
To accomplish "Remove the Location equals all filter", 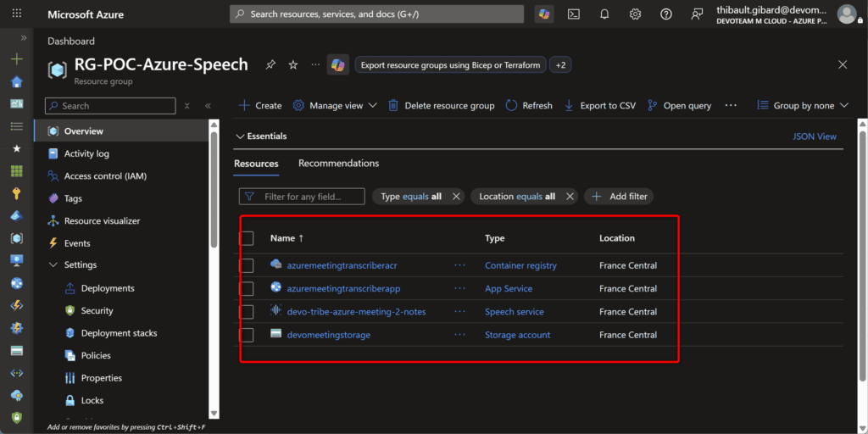I will [570, 196].
